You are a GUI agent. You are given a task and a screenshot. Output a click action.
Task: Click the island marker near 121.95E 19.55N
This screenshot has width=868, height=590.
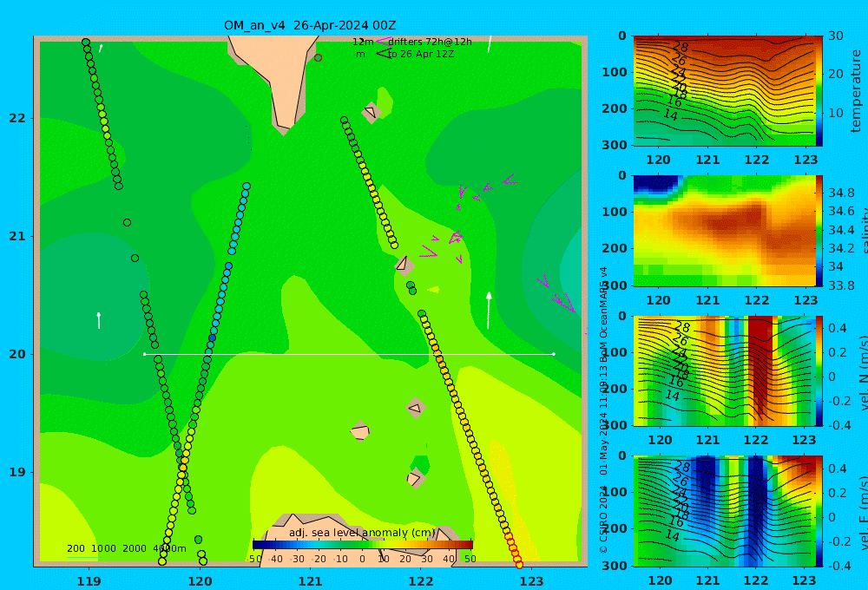[x=415, y=408]
